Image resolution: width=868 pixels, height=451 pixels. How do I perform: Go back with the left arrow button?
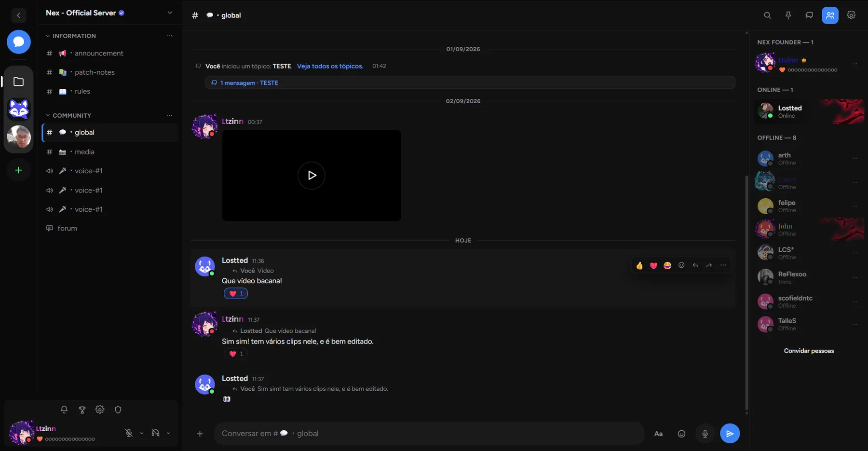tap(19, 15)
